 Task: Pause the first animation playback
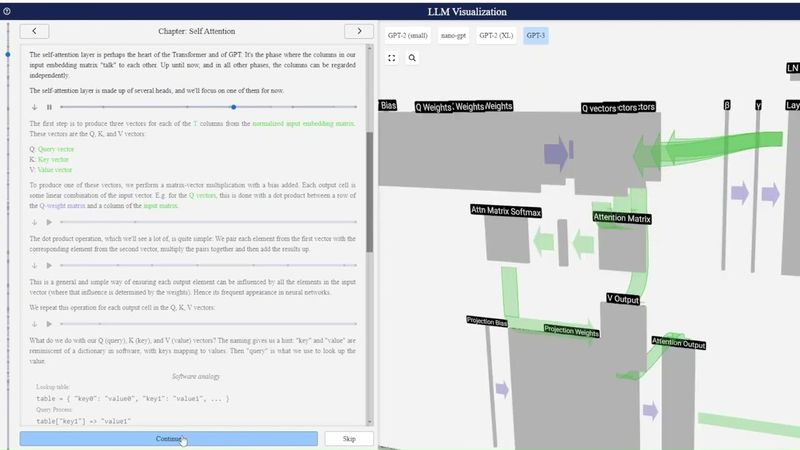pos(49,107)
